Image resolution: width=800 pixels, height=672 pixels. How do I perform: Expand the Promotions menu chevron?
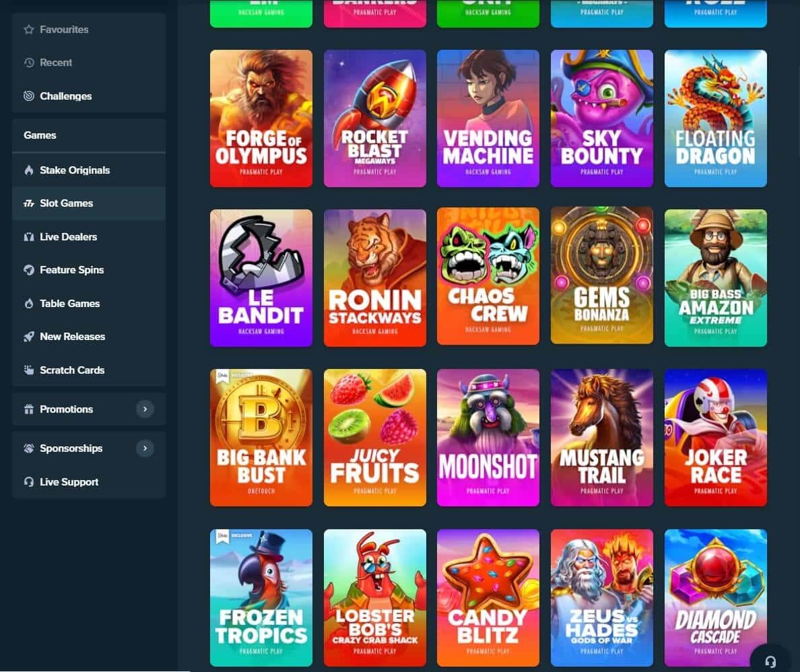click(x=145, y=409)
